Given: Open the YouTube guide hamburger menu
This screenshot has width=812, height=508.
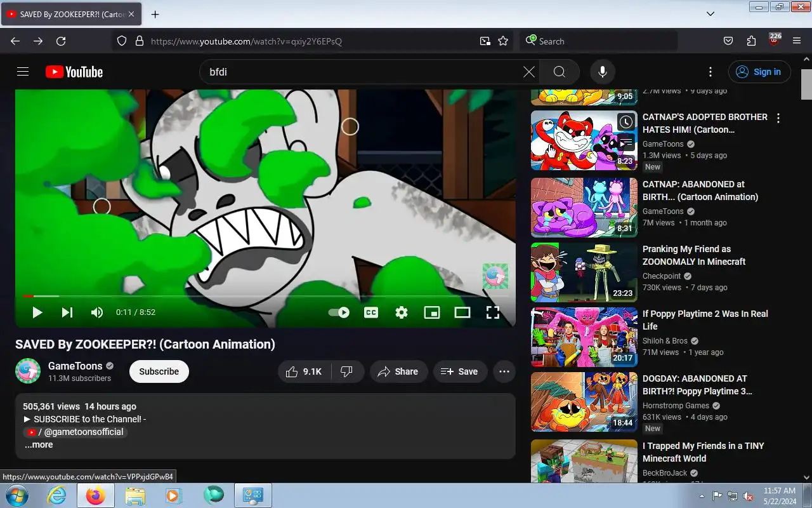Looking at the screenshot, I should (23, 72).
